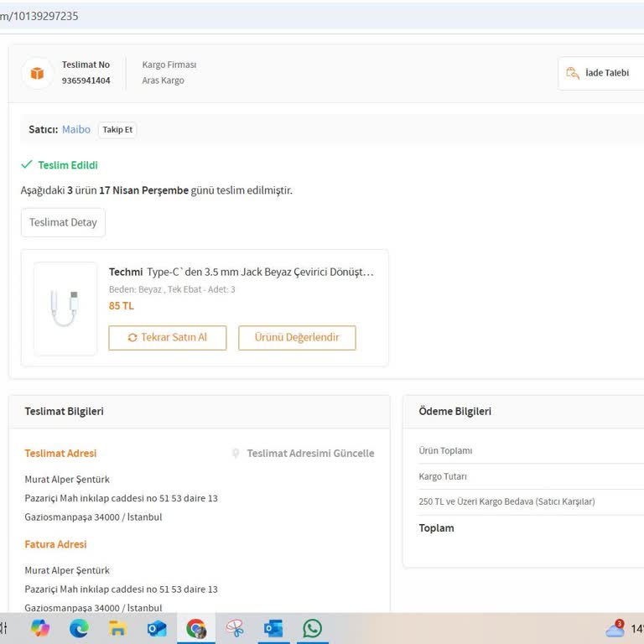Click the Teslimat Bilgileri section header
Viewport: 644px width, 644px height.
(x=64, y=411)
